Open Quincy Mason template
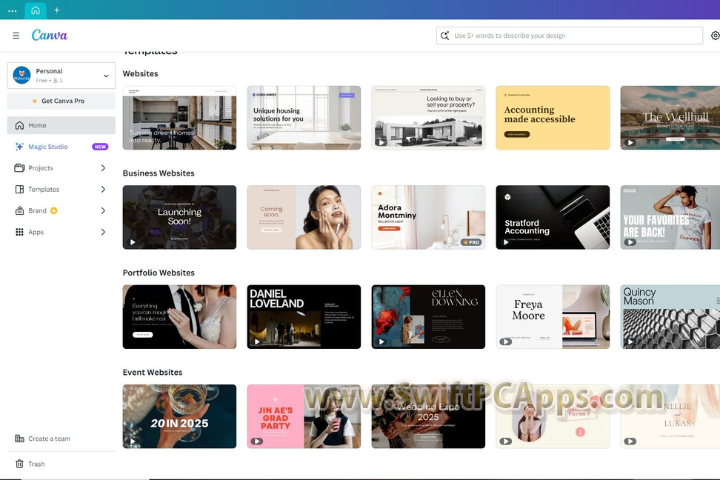 (x=670, y=317)
